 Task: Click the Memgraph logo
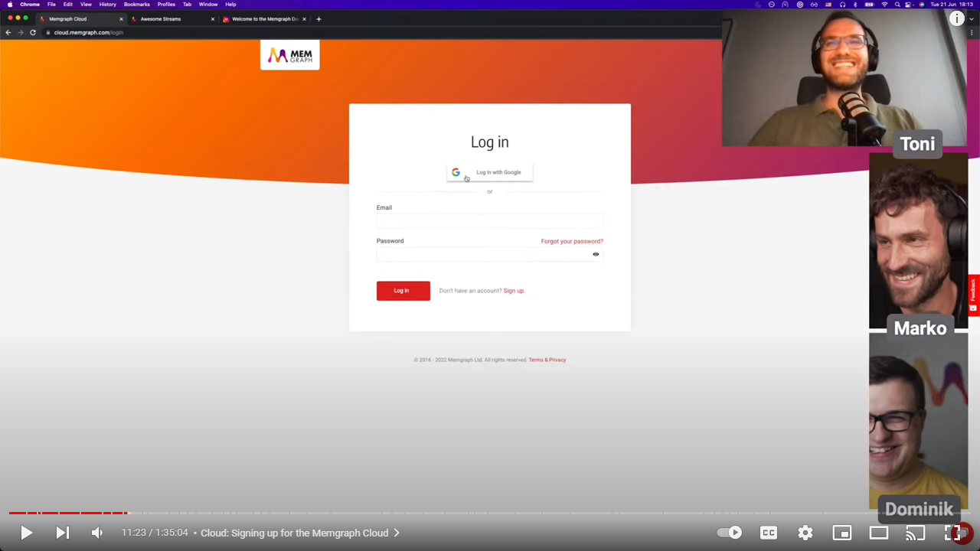point(290,55)
